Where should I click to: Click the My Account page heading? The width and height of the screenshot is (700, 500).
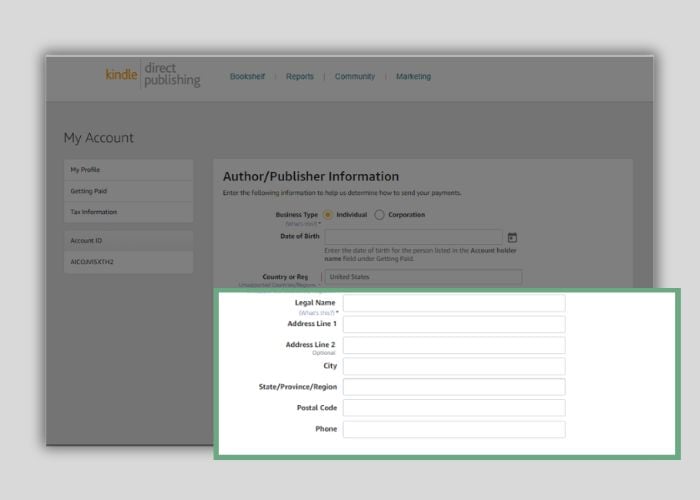tap(99, 138)
